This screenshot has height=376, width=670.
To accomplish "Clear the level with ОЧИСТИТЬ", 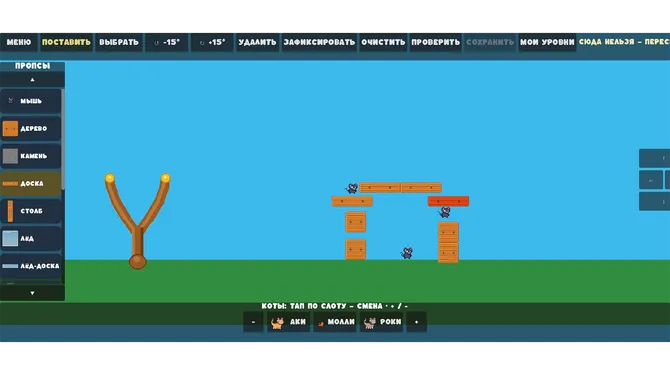I will (x=383, y=42).
